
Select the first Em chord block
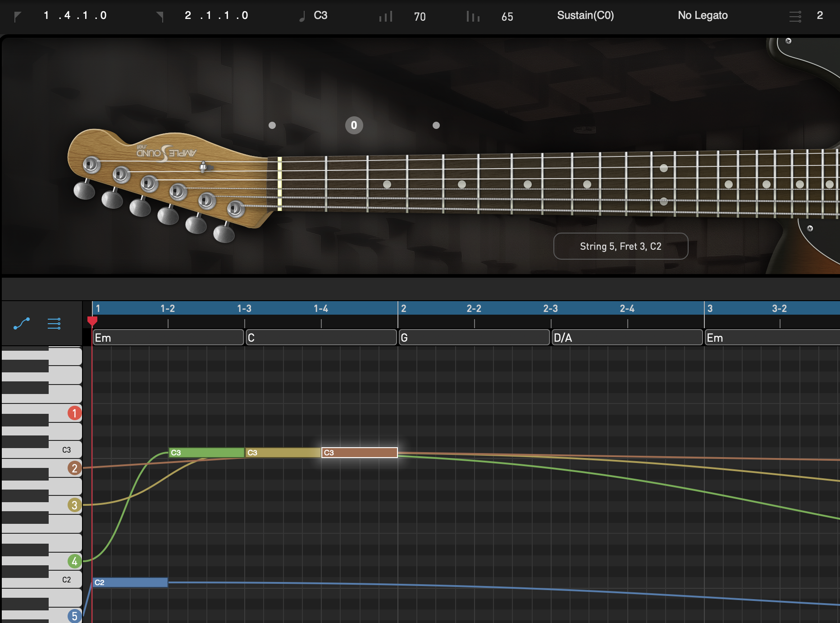[168, 338]
